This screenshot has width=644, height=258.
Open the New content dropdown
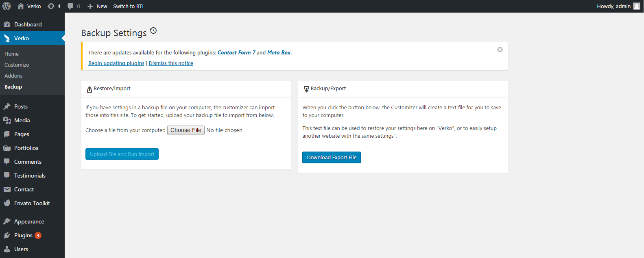[97, 6]
